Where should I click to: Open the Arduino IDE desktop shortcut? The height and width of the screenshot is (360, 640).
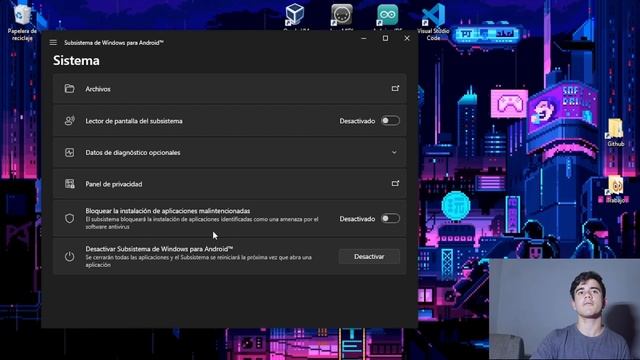click(387, 16)
